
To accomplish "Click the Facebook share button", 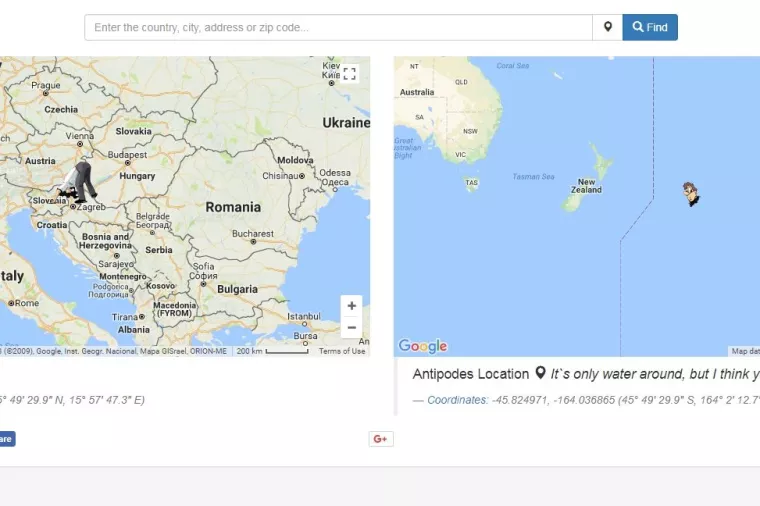I will click(6, 439).
